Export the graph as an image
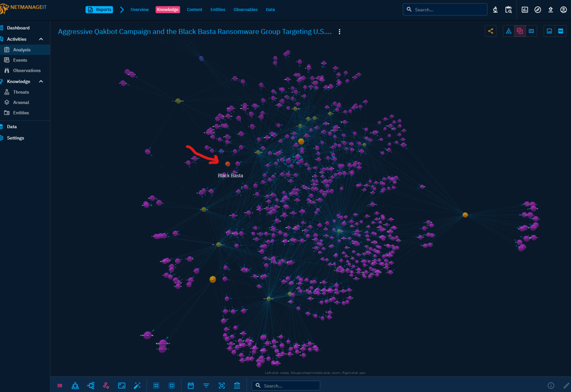 click(549, 31)
